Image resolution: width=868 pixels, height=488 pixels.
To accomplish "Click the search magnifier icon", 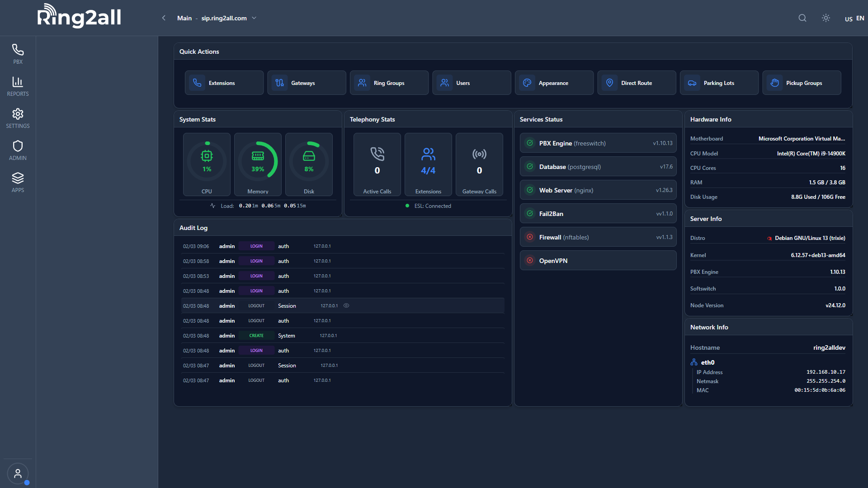I will [x=802, y=18].
